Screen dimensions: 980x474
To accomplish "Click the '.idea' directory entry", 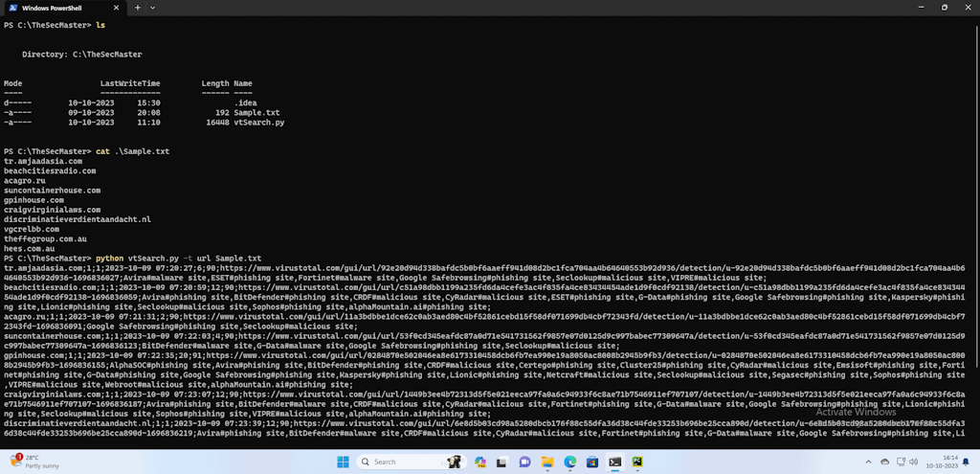I will pos(245,103).
